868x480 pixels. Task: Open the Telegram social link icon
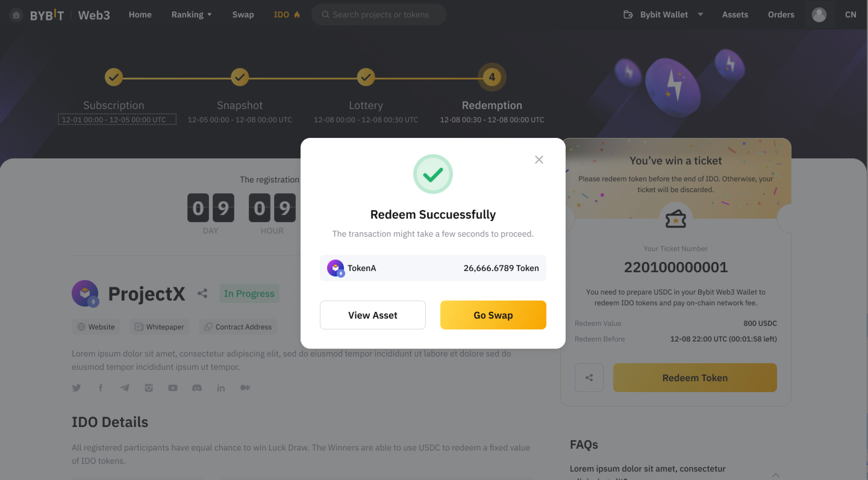[x=125, y=388]
